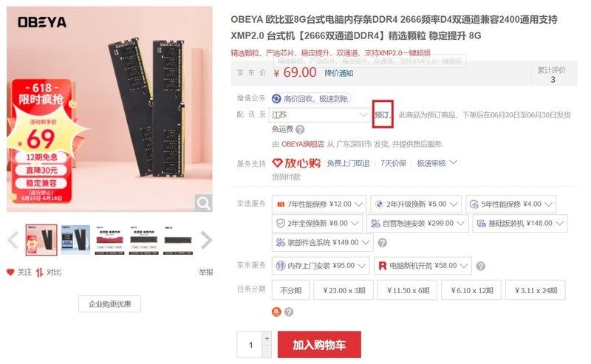
Task: Expand 7年性能保修 ¥12.00 service dropdown
Action: pos(319,205)
